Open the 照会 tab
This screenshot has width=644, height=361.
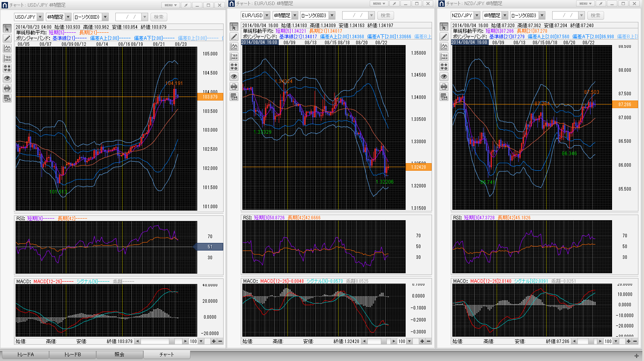(x=119, y=355)
